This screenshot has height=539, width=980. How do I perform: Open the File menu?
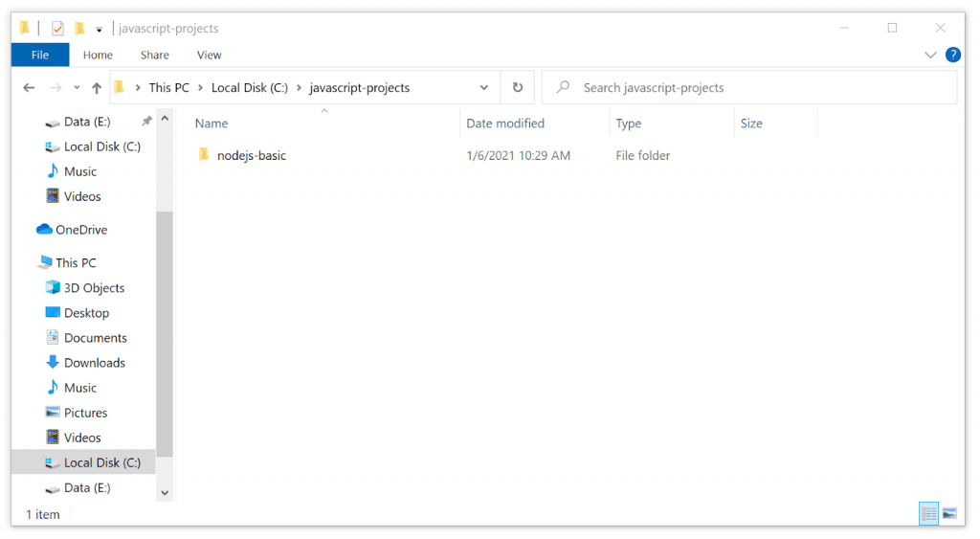(x=40, y=55)
